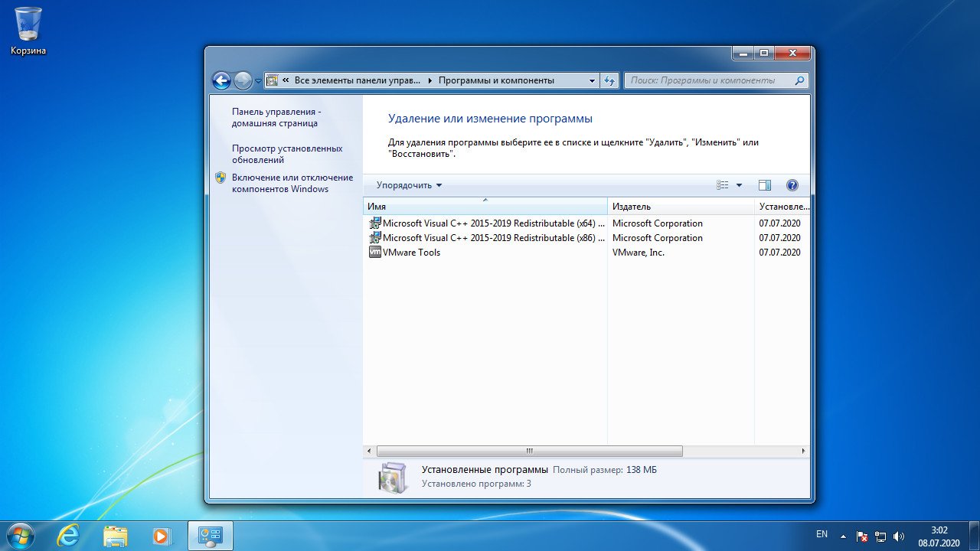
Task: Click the greyed Forward arrow button
Action: 243,80
